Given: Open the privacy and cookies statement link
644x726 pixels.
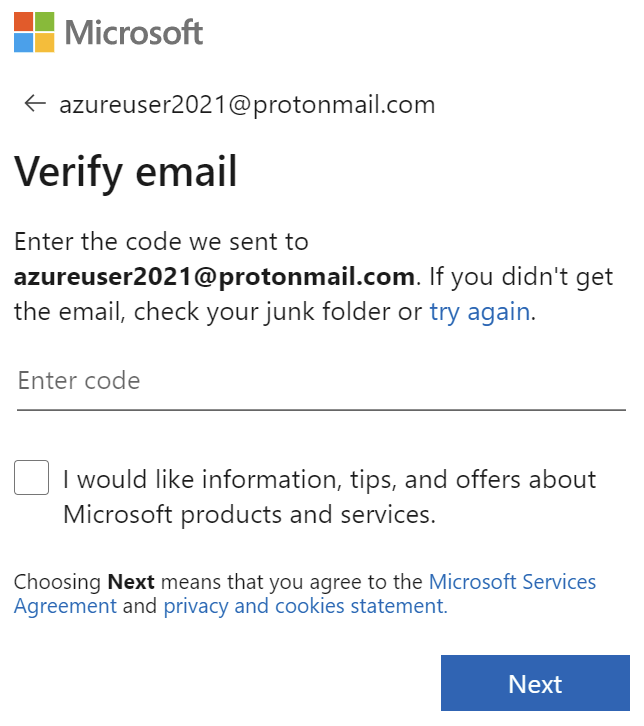Looking at the screenshot, I should pyautogui.click(x=306, y=606).
